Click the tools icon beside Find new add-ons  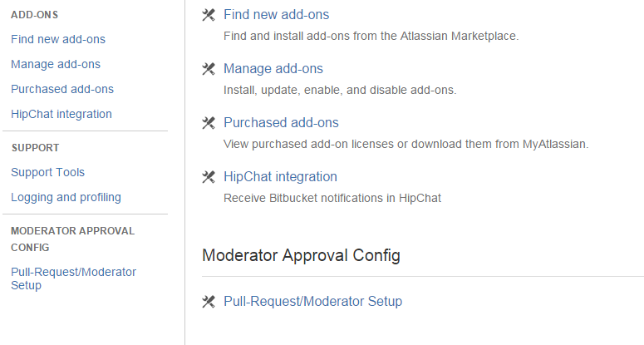(209, 15)
